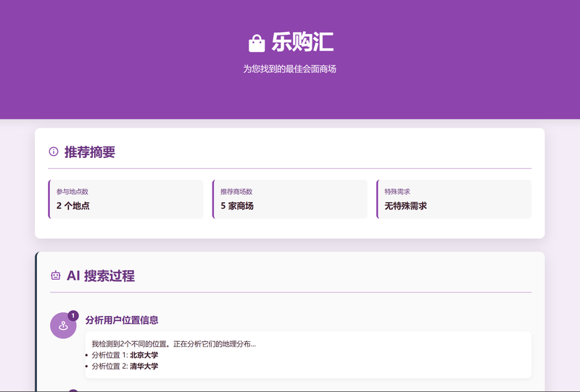Click the detected locations description text
This screenshot has width=580, height=392.
174,344
